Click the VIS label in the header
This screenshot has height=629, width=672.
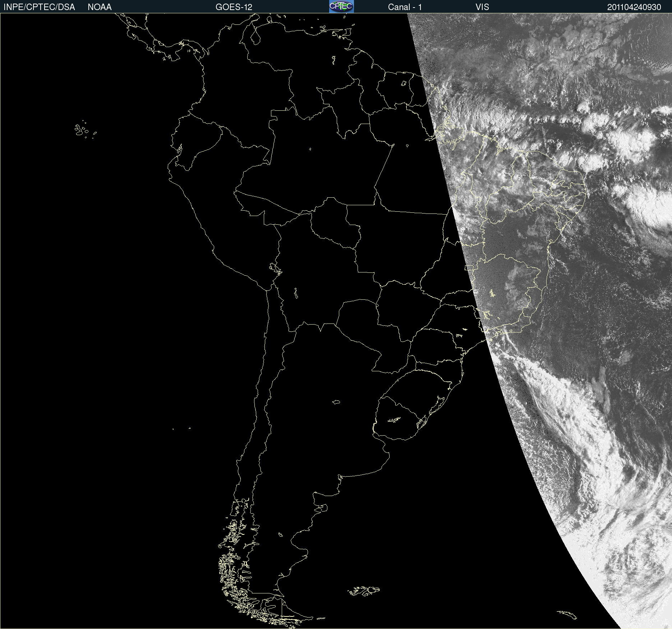click(x=482, y=7)
